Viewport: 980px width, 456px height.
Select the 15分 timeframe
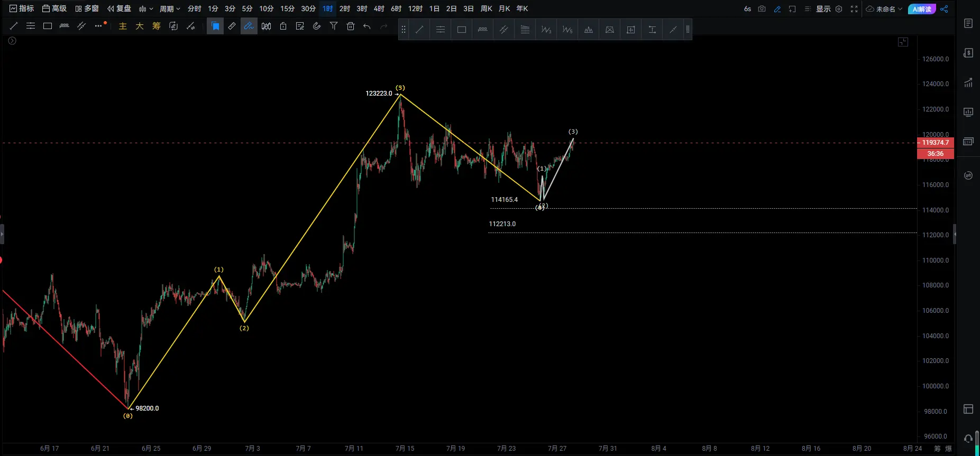coord(287,8)
